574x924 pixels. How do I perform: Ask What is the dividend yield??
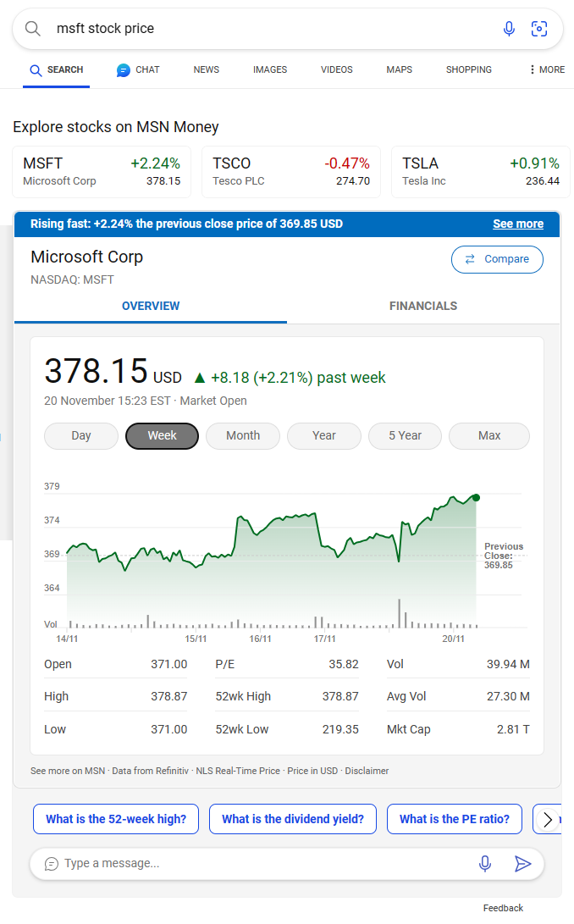(x=293, y=819)
